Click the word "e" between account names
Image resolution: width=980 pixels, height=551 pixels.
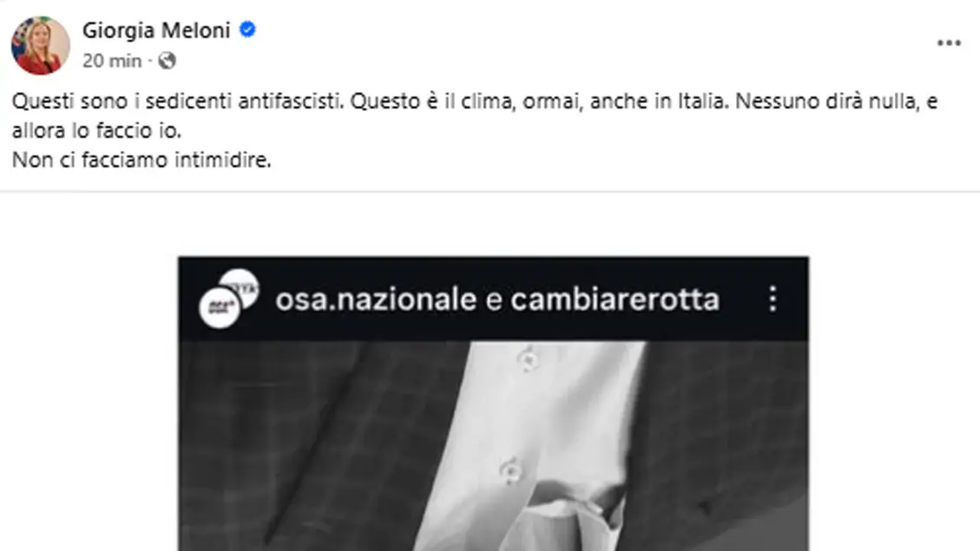click(x=494, y=300)
